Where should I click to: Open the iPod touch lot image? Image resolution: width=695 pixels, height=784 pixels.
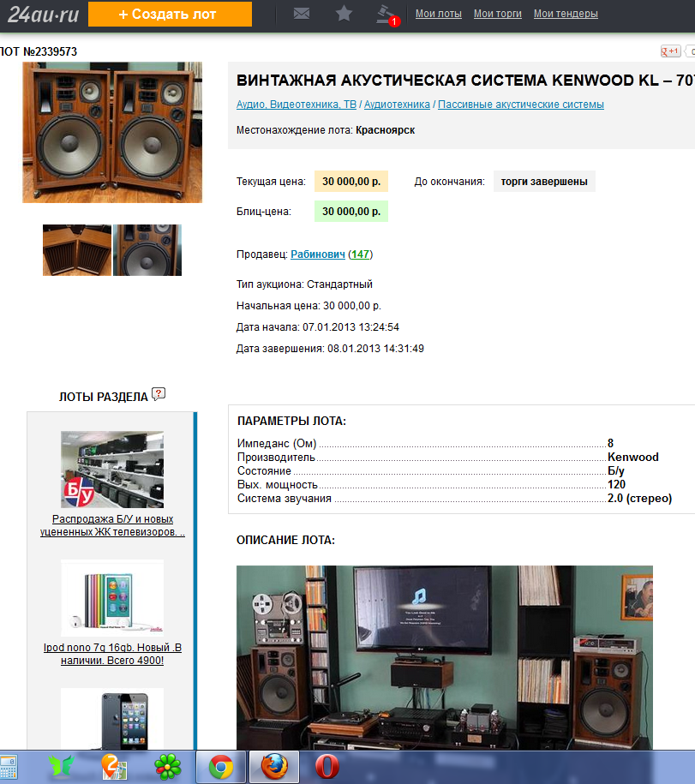click(112, 719)
